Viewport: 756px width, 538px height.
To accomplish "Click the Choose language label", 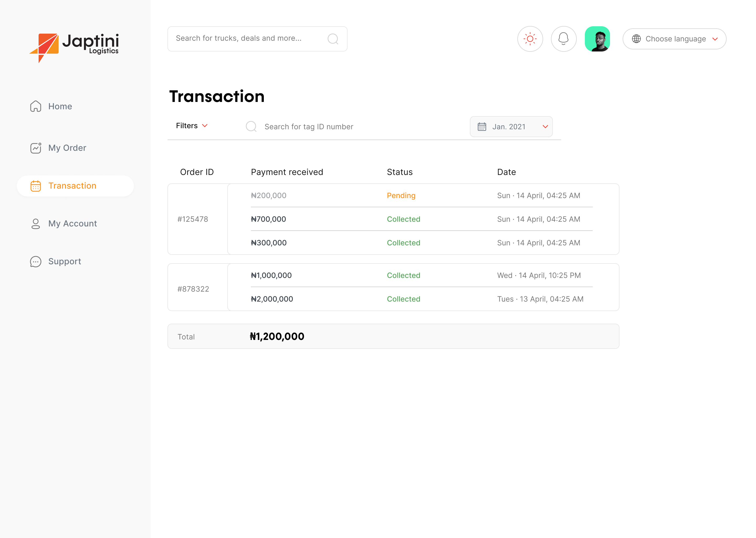I will (x=676, y=39).
